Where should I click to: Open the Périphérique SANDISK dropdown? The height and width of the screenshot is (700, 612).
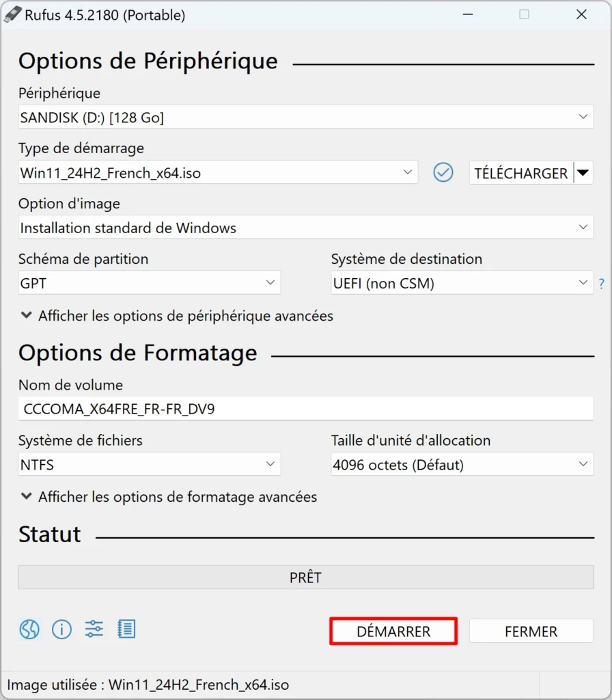(x=305, y=117)
